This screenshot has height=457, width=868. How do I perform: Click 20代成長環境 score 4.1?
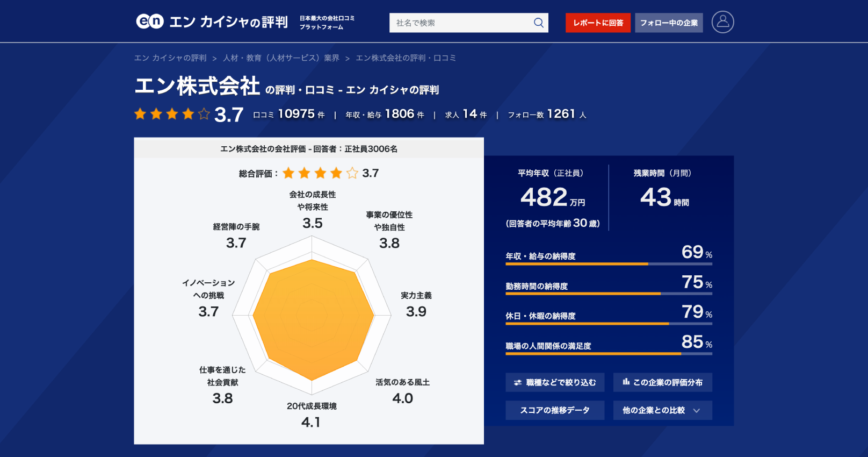[311, 422]
